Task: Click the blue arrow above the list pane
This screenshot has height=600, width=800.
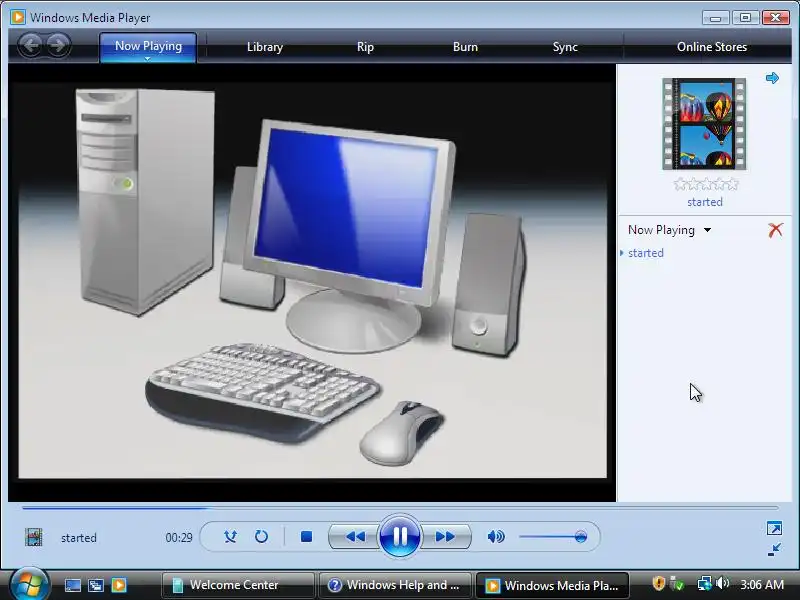Action: tap(772, 78)
